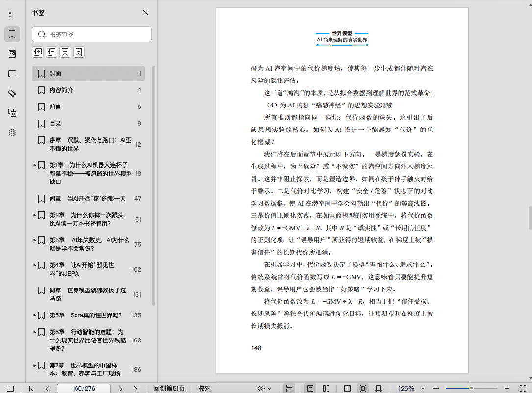Expand the 第7章 bookmark arrow
The image size is (532, 393).
tap(35, 366)
